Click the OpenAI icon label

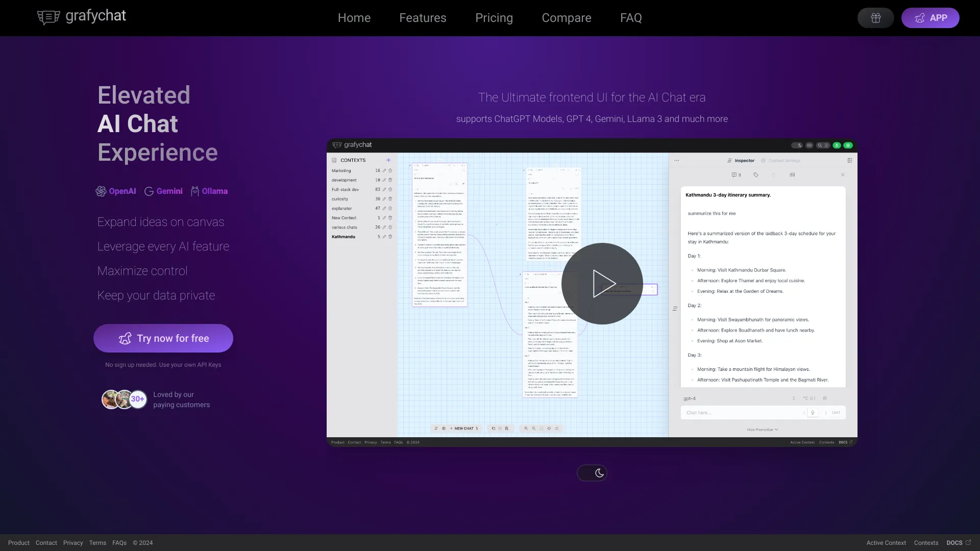(116, 191)
